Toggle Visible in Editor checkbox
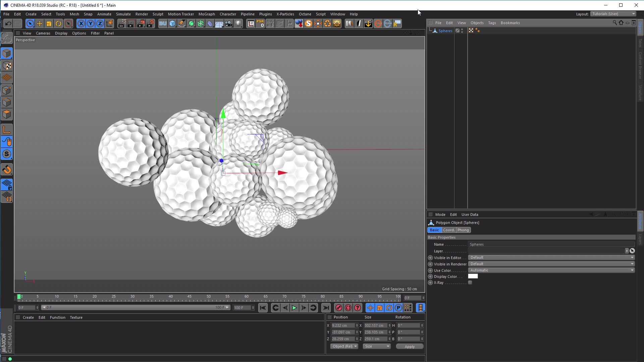This screenshot has width=644, height=362. tap(430, 257)
